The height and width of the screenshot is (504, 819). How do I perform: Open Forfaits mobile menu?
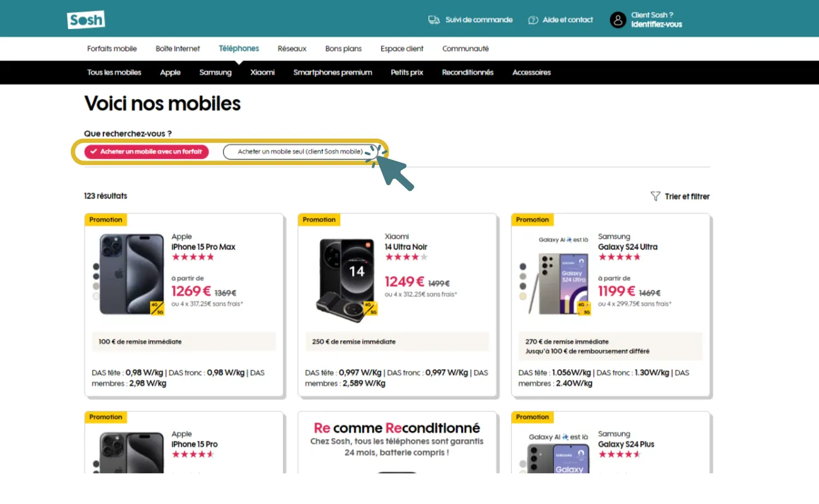pyautogui.click(x=112, y=49)
